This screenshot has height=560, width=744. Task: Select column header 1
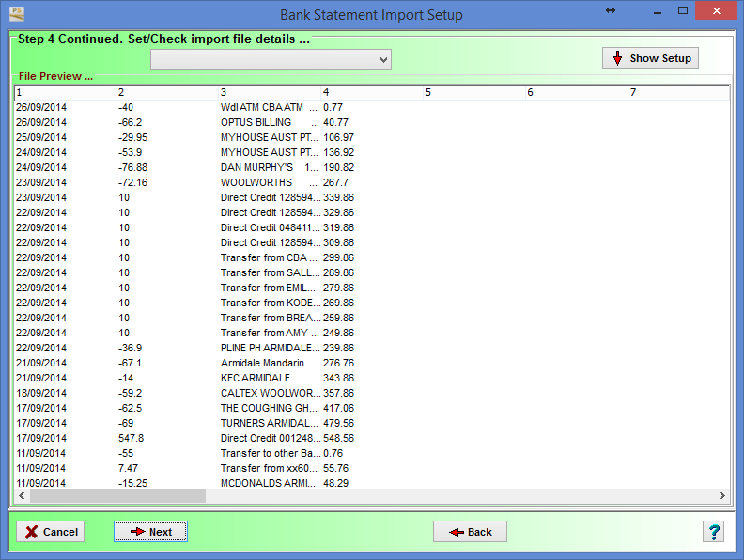[x=66, y=92]
